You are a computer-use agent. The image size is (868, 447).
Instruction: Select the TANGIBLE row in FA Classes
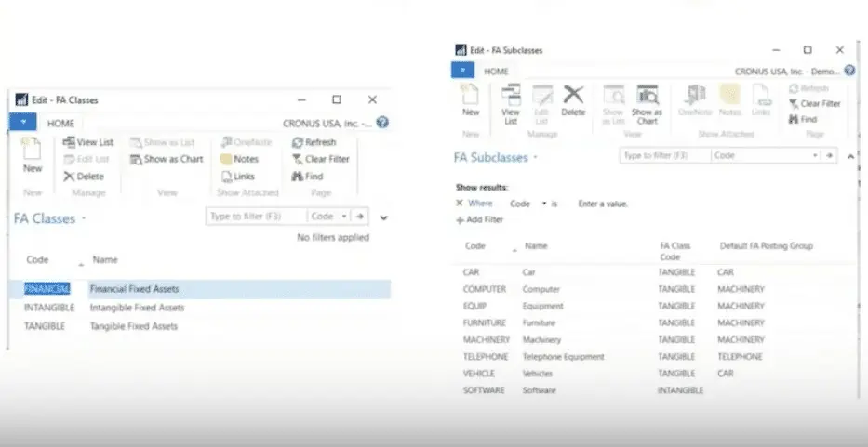click(x=199, y=326)
